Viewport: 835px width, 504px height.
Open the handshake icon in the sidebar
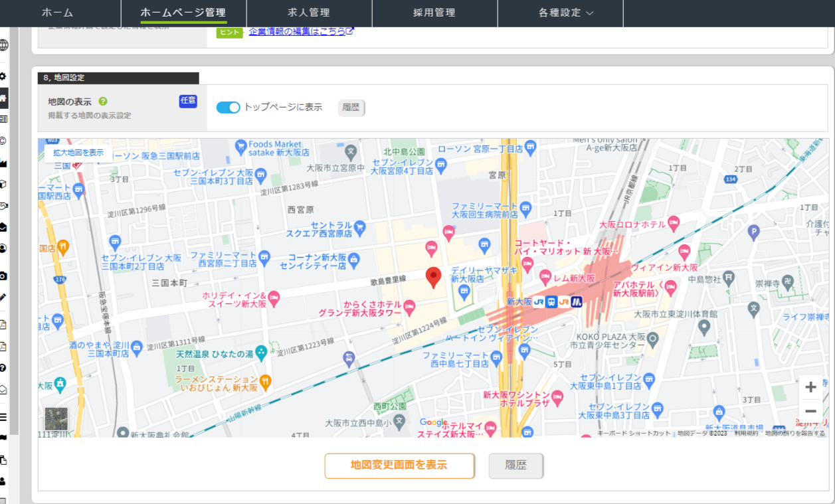3,205
